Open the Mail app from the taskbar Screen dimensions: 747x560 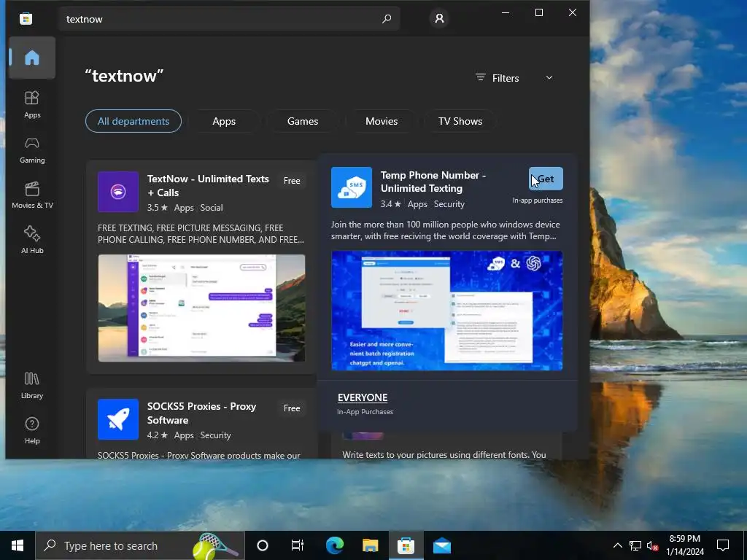click(x=441, y=545)
